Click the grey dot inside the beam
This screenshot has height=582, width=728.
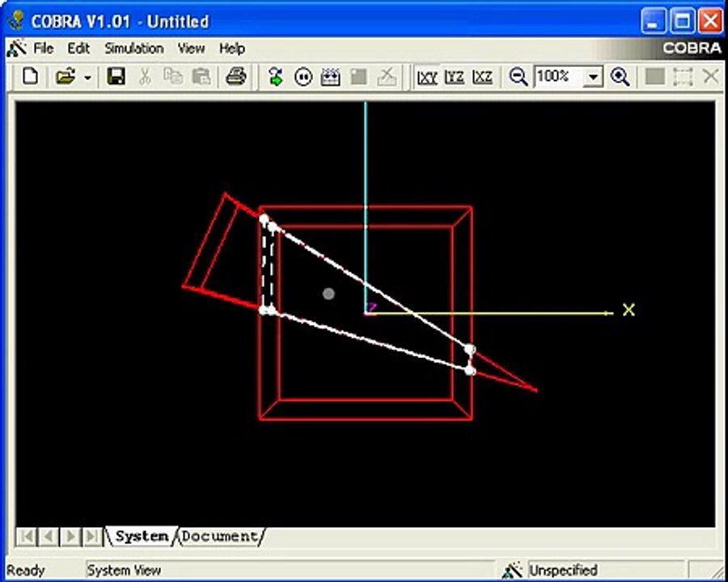tap(328, 293)
